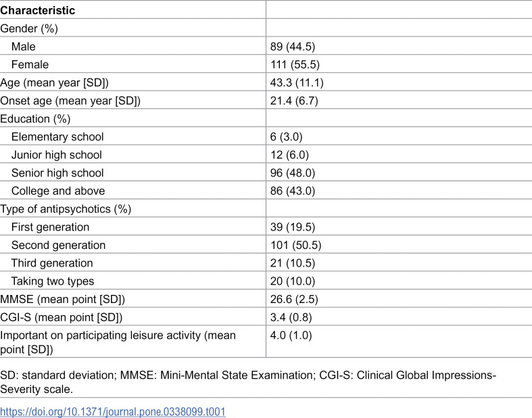
Task: Click Junior high school value 12 (6.0)
Action: click(x=289, y=155)
